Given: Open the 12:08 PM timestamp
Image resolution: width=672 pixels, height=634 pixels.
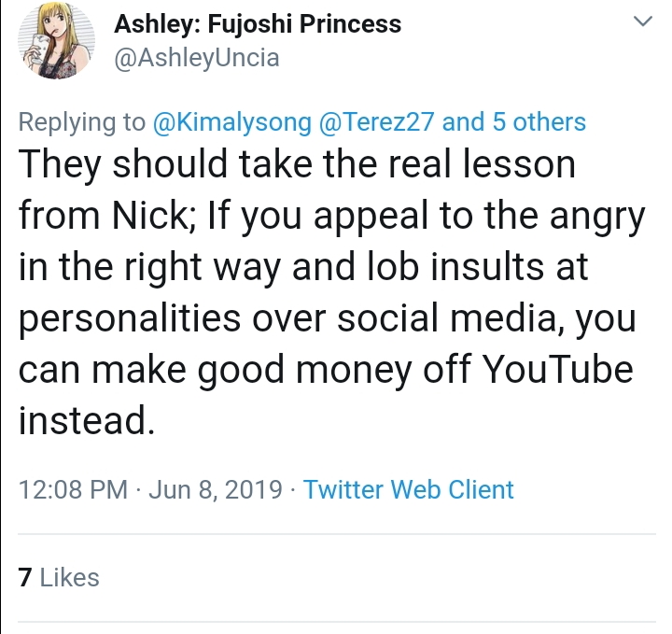Looking at the screenshot, I should (x=74, y=489).
